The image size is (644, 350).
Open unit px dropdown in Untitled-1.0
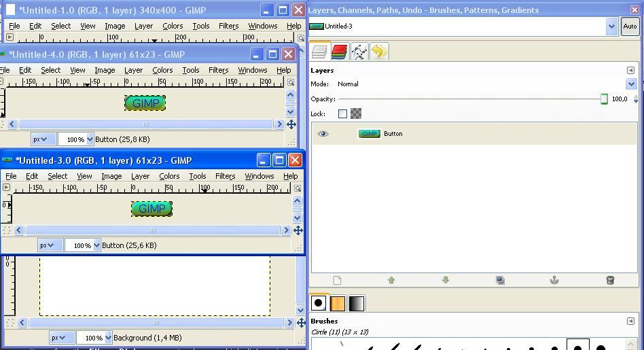pyautogui.click(x=62, y=338)
